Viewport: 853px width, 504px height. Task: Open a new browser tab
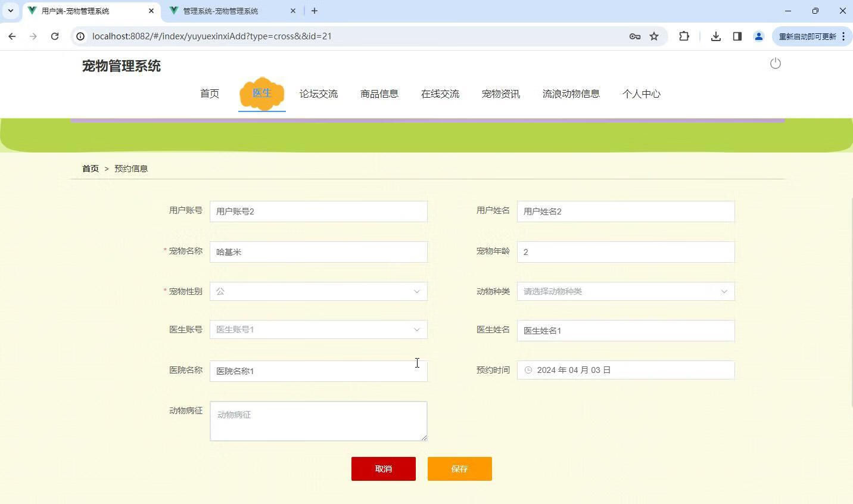click(x=315, y=11)
